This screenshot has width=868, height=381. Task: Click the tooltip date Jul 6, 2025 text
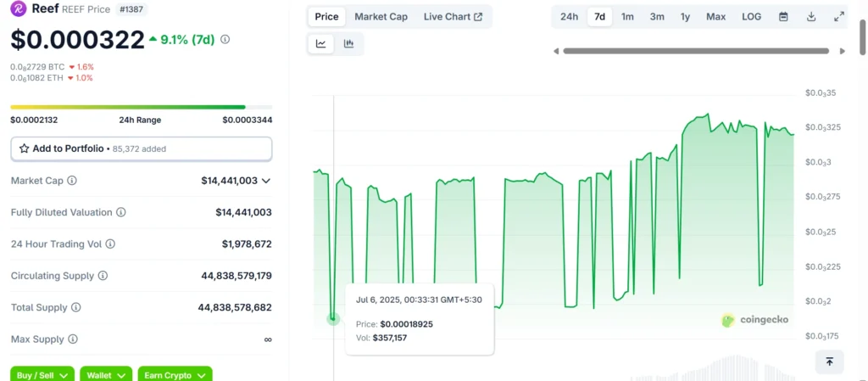coord(419,300)
